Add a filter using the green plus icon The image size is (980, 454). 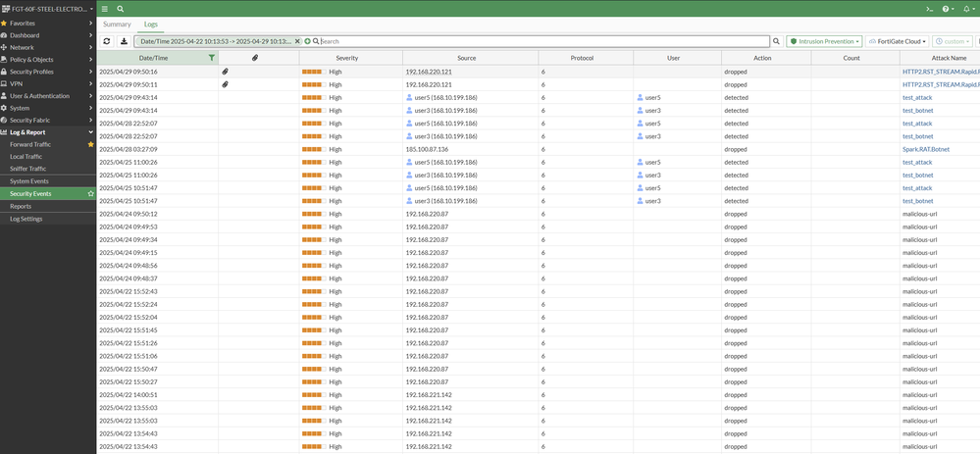tap(308, 41)
